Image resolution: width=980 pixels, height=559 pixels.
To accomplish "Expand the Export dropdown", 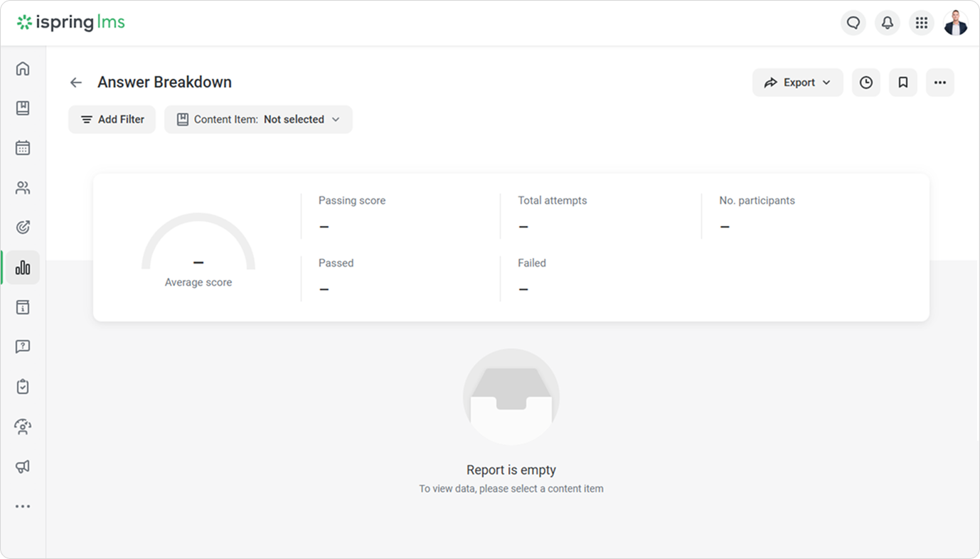I will (x=797, y=82).
